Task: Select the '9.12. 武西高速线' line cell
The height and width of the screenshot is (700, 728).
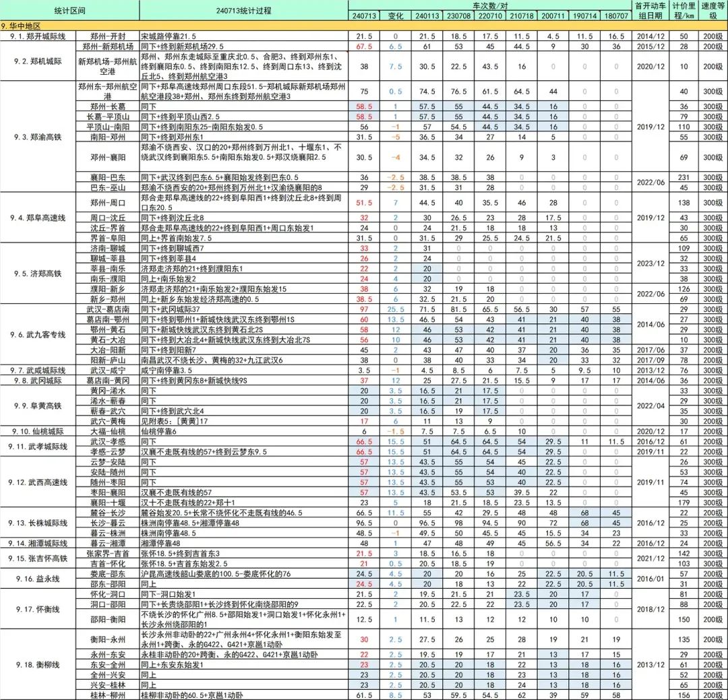Action: [x=38, y=482]
